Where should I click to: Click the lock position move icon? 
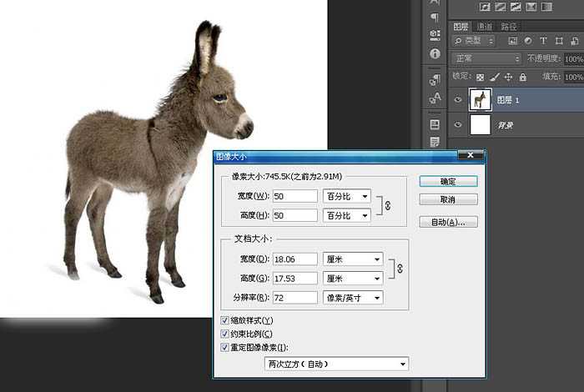tap(508, 77)
